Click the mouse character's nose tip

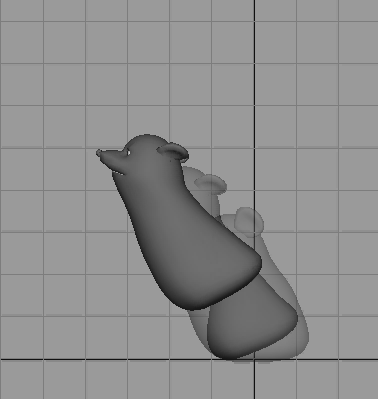click(x=99, y=153)
